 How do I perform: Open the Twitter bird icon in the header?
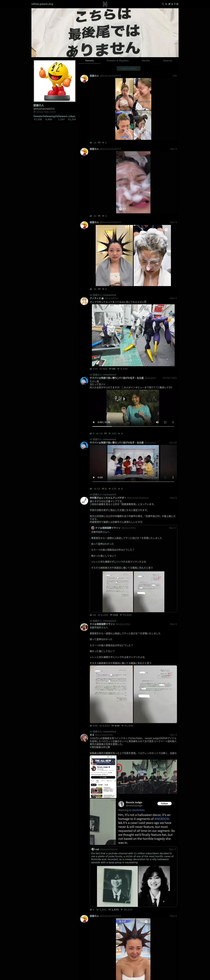pyautogui.click(x=169, y=4)
